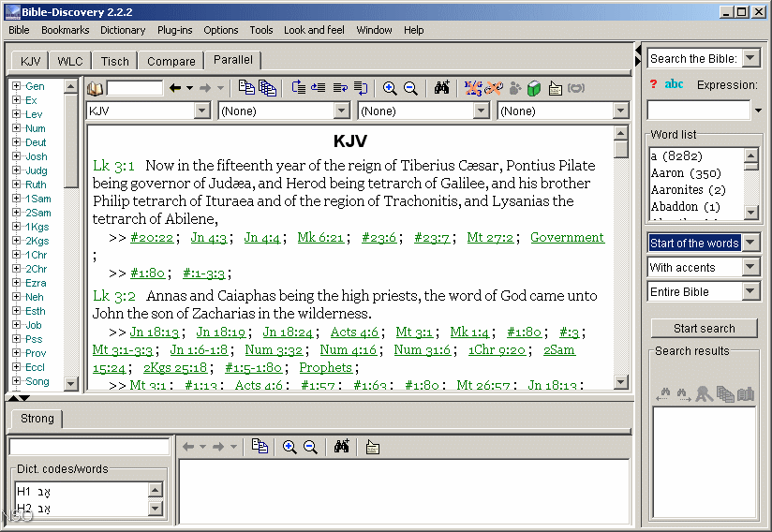772x532 pixels.
Task: Expand the Gen book tree node
Action: tap(16, 85)
